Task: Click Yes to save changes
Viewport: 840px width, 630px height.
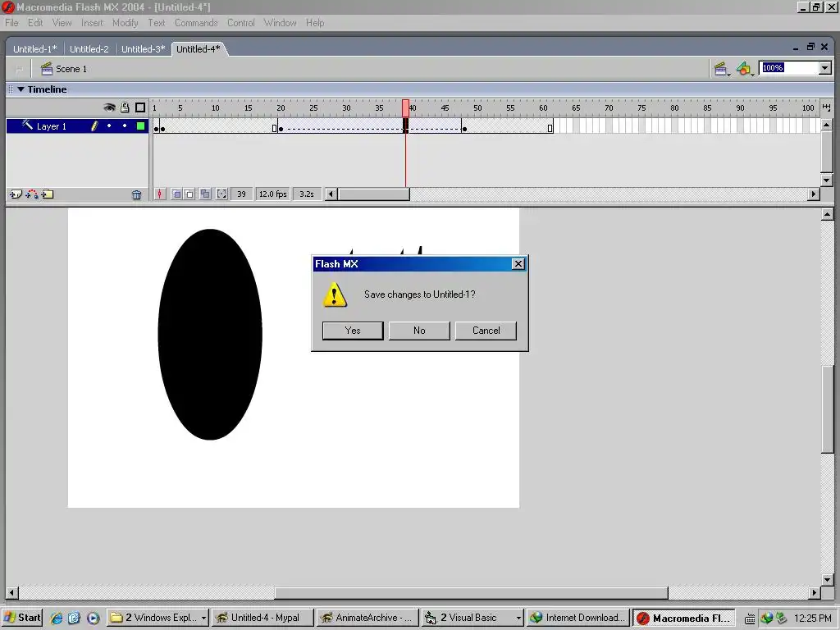Action: coord(353,331)
